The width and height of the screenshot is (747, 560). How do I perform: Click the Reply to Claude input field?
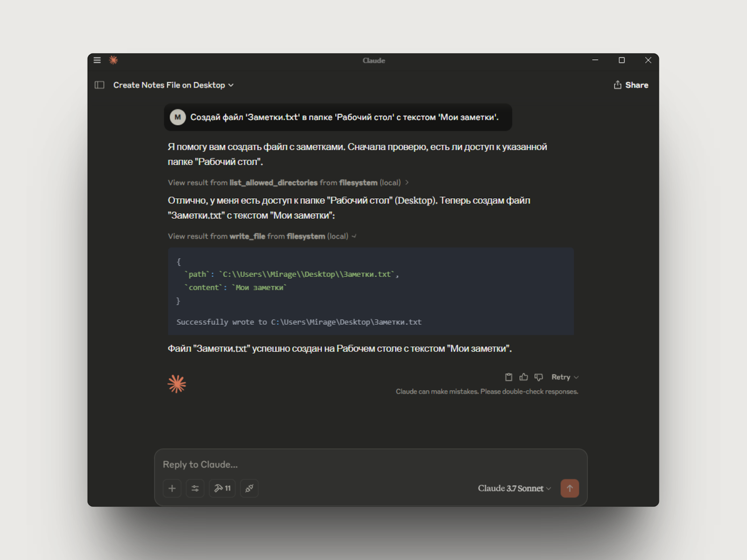pyautogui.click(x=369, y=464)
